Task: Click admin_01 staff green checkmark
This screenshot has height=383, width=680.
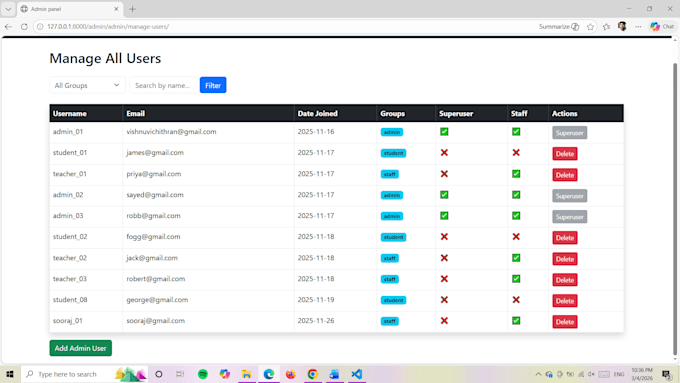Action: (516, 131)
